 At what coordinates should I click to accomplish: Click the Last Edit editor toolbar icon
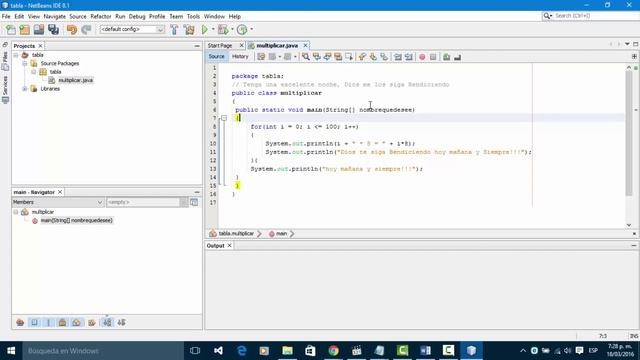point(261,57)
